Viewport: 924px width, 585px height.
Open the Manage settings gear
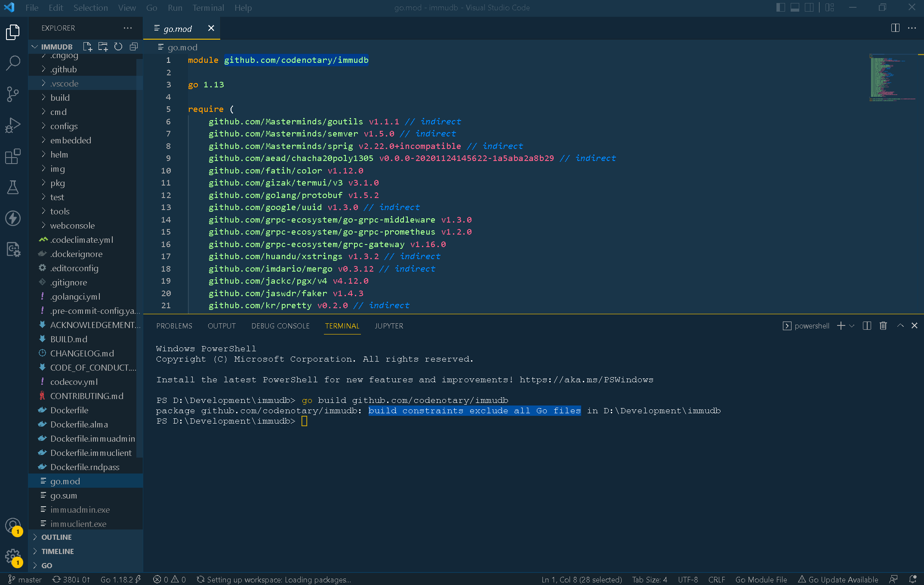click(x=13, y=556)
